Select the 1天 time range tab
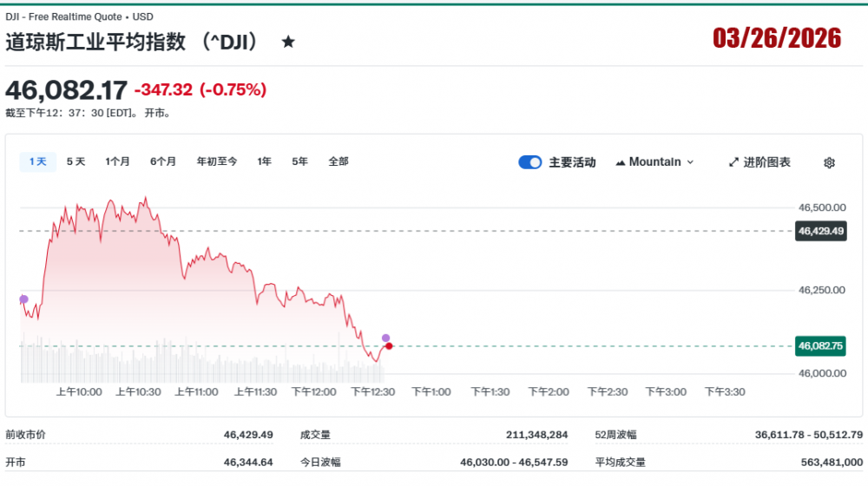The width and height of the screenshot is (868, 486). click(x=37, y=161)
